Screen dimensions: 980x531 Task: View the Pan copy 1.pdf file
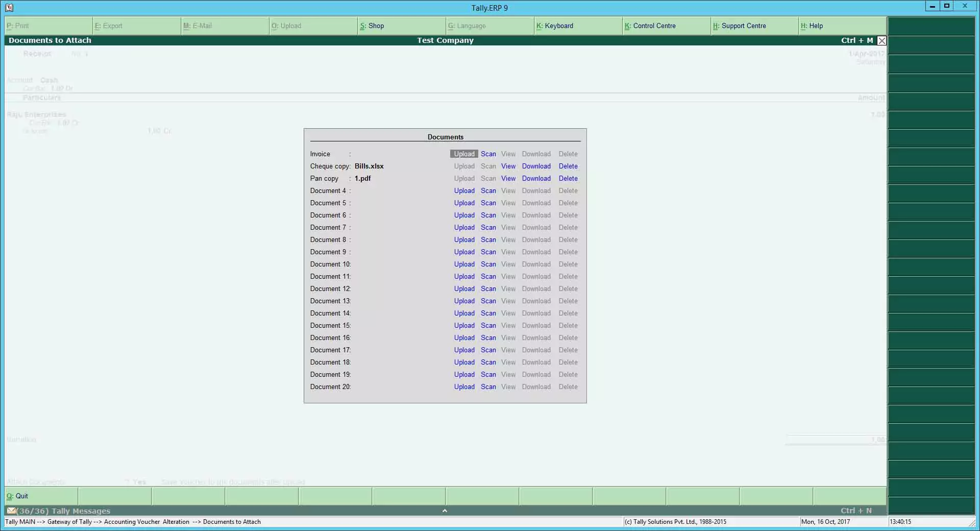(508, 178)
